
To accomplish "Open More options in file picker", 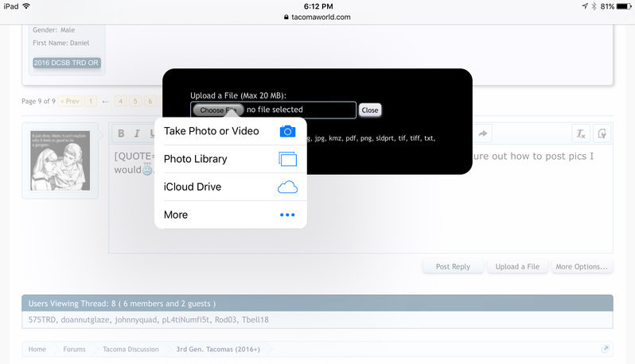I will pyautogui.click(x=231, y=215).
